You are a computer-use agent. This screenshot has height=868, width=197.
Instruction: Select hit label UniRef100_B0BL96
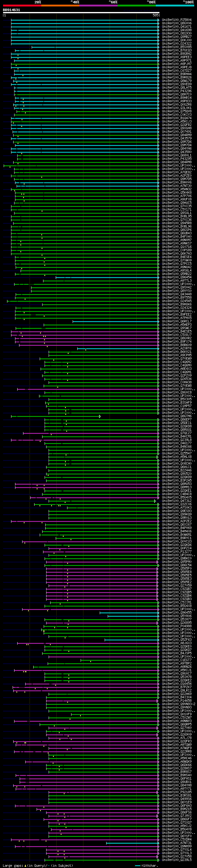point(177,226)
